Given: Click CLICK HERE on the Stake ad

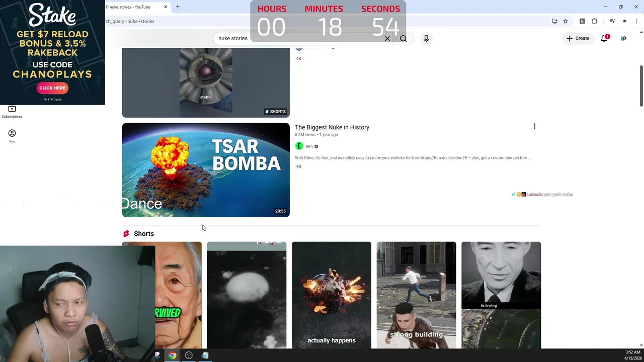Looking at the screenshot, I should tap(52, 88).
